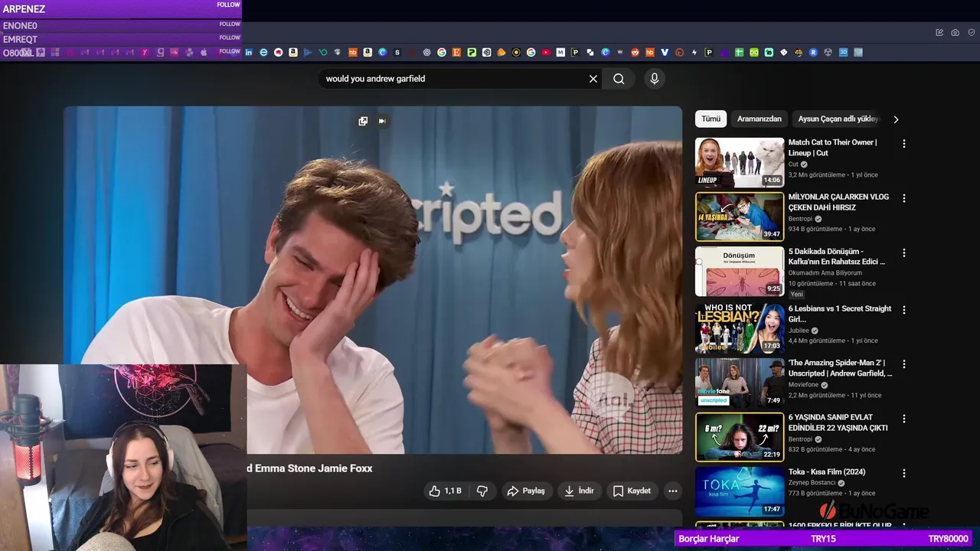Click the Kaydet save button
The width and height of the screenshot is (980, 551).
point(632,491)
